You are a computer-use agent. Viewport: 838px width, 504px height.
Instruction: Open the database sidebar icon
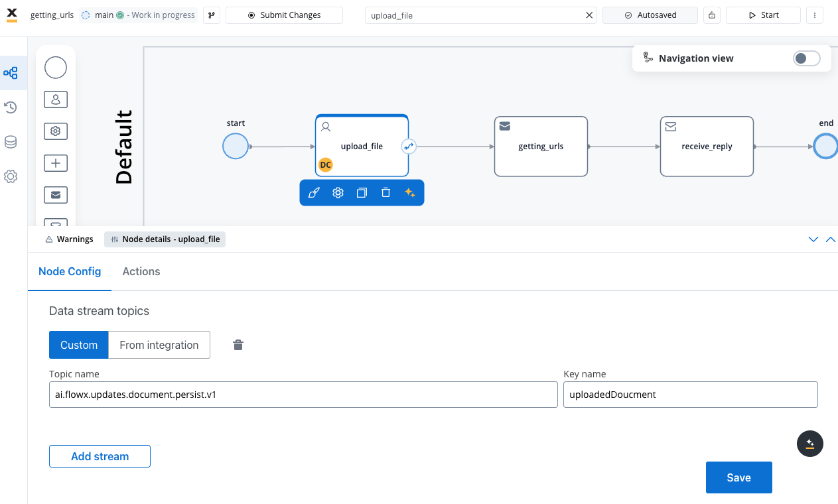[11, 142]
